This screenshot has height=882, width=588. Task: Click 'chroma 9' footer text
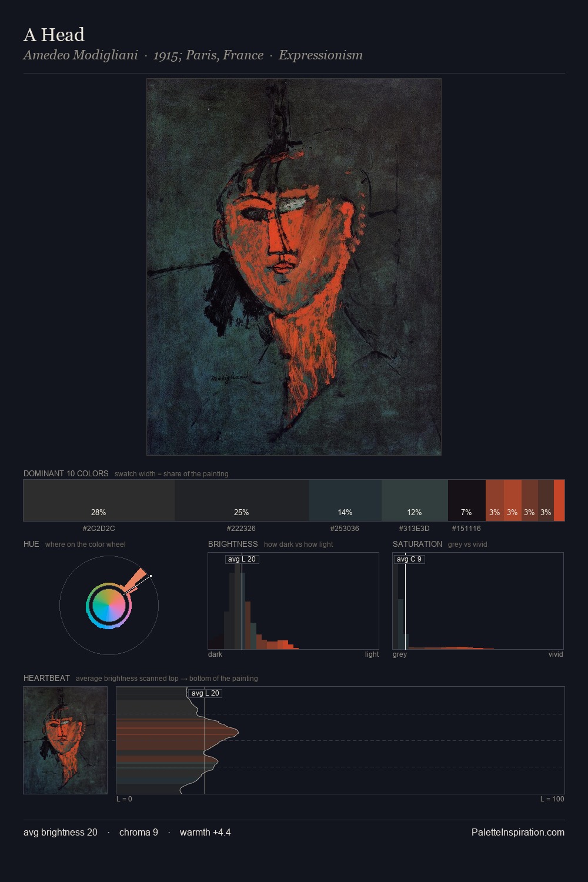coord(139,832)
